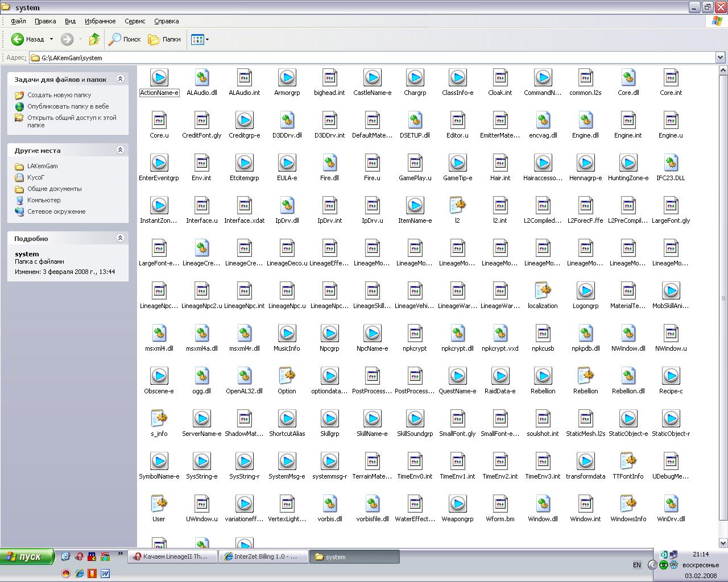The width and height of the screenshot is (728, 582).
Task: Click Открыть общий доступ к этой папке
Action: click(x=72, y=121)
